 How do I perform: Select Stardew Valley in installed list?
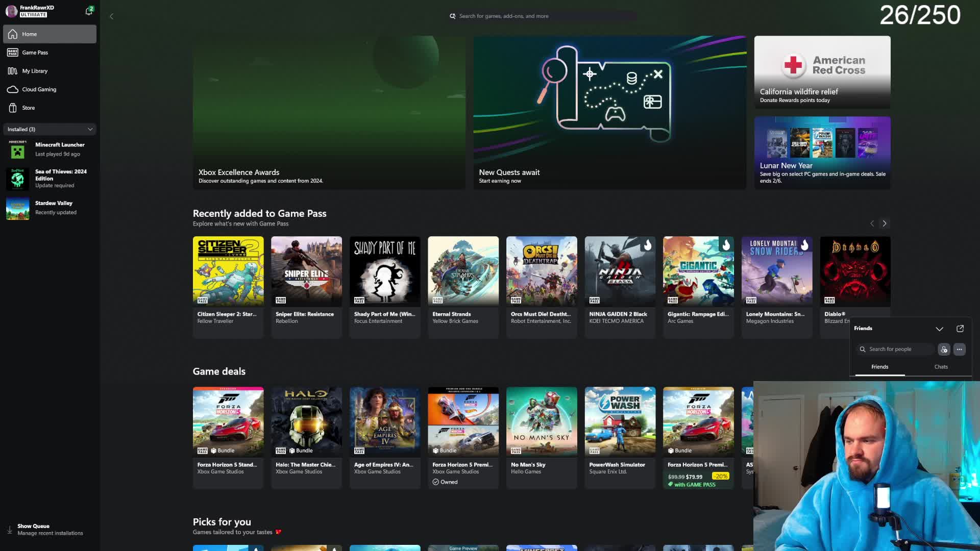coord(50,208)
